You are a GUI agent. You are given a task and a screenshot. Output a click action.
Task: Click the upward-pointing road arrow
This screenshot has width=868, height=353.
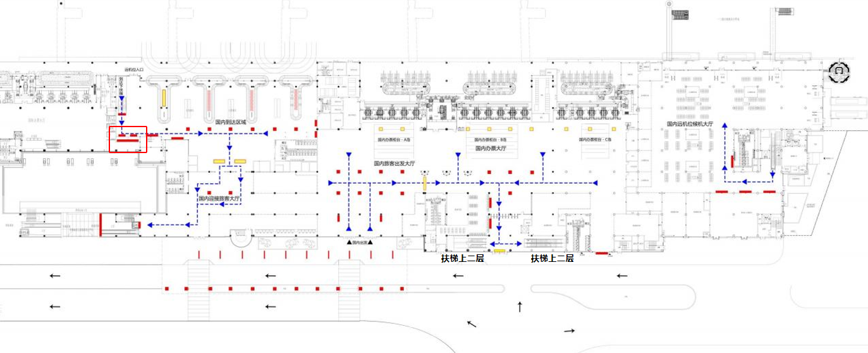coord(520,307)
